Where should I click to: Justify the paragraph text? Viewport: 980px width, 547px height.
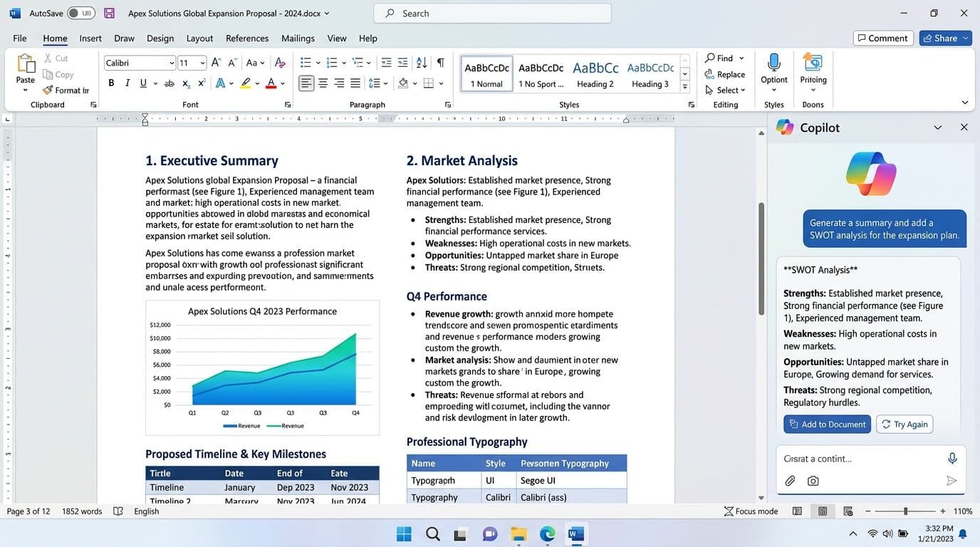(355, 83)
